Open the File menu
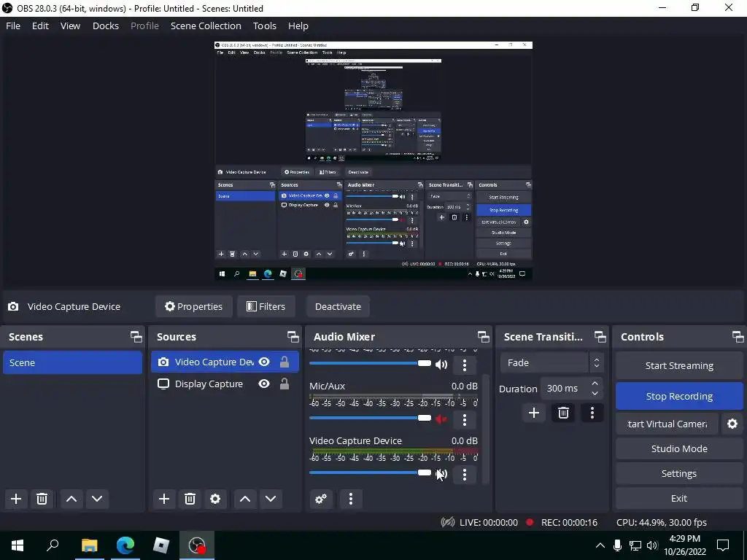The image size is (747, 560). click(13, 26)
